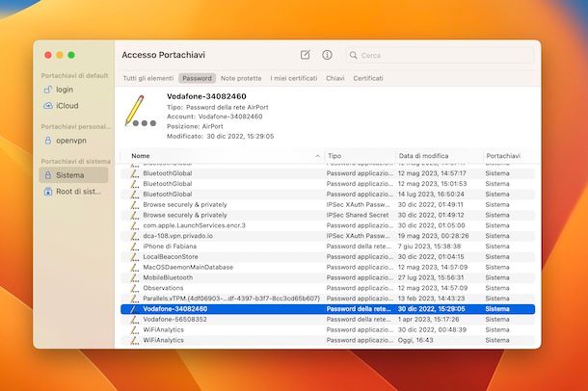
Task: Sort by the Portachiavi column header
Action: coord(503,156)
